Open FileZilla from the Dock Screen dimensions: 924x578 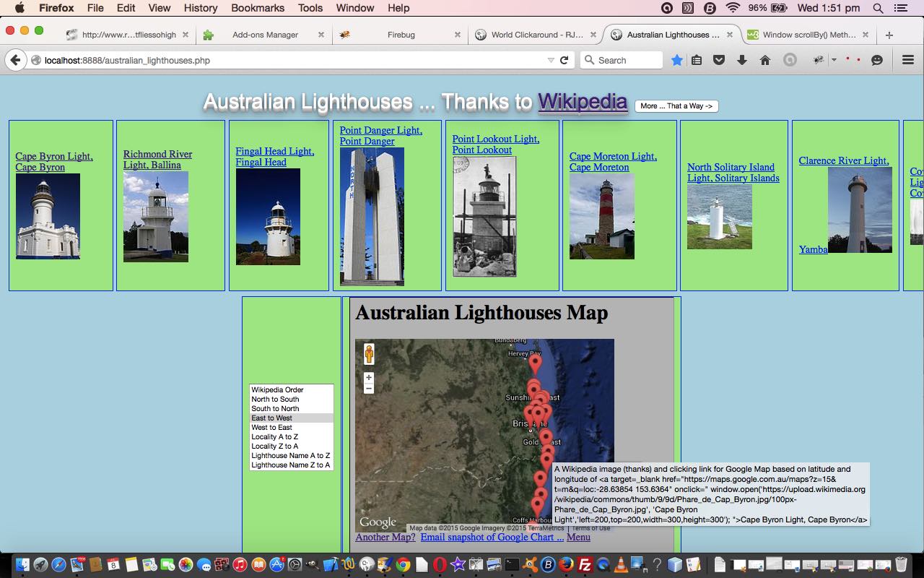585,564
